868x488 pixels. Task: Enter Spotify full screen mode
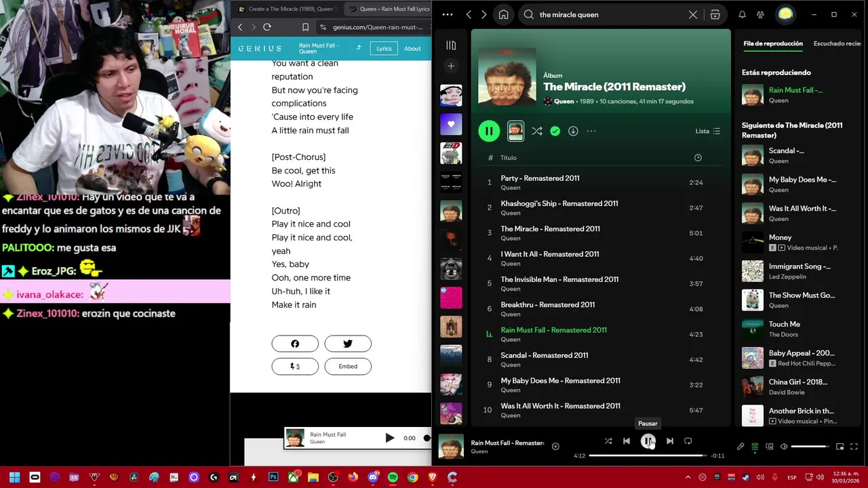pos(854,447)
